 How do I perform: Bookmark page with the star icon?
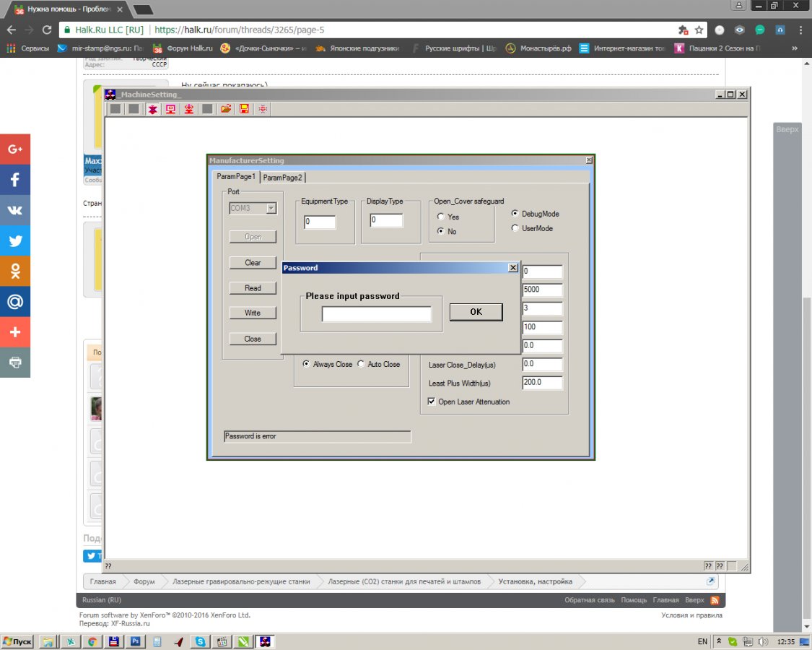point(699,30)
